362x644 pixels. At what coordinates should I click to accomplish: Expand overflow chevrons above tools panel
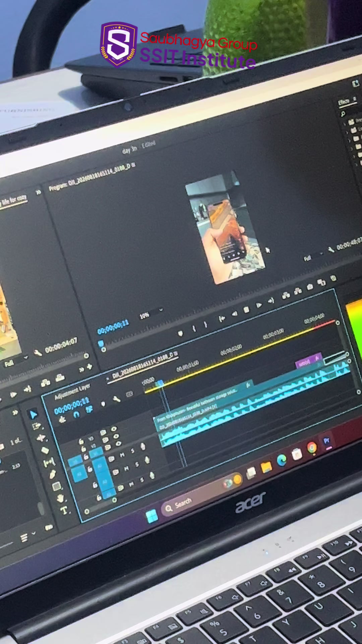[x=15, y=413]
